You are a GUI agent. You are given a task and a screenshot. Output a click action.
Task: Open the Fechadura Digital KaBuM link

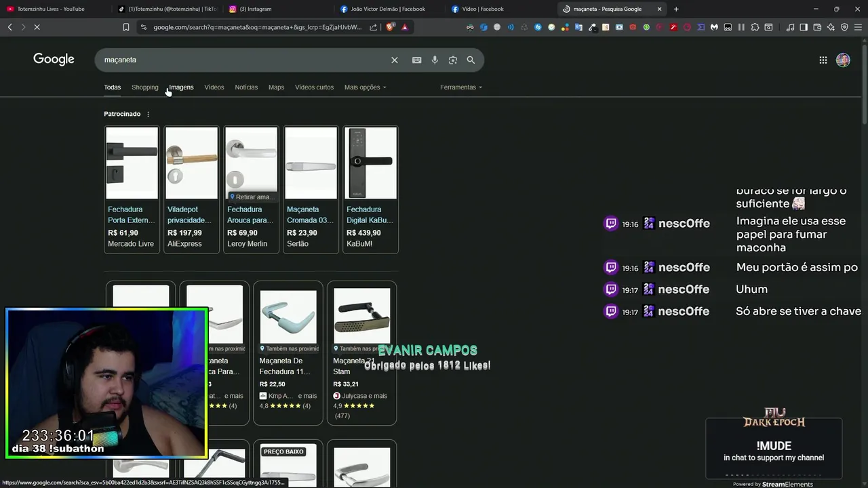click(370, 215)
